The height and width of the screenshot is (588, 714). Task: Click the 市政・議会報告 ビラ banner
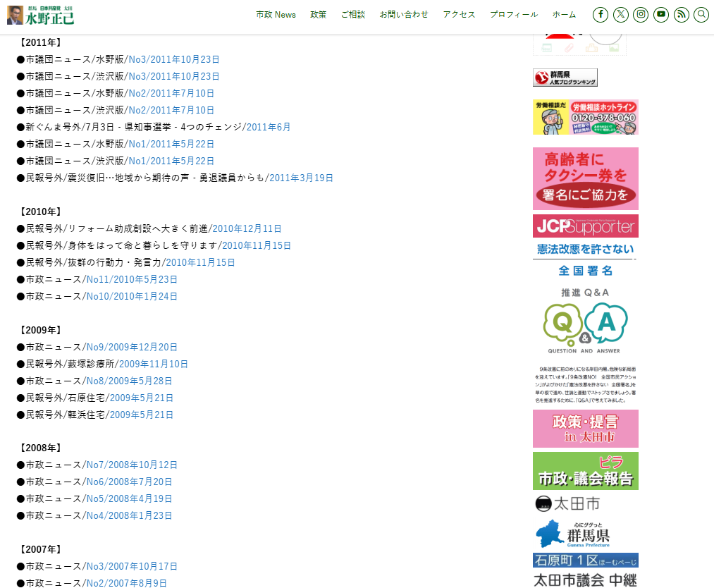[x=585, y=471]
